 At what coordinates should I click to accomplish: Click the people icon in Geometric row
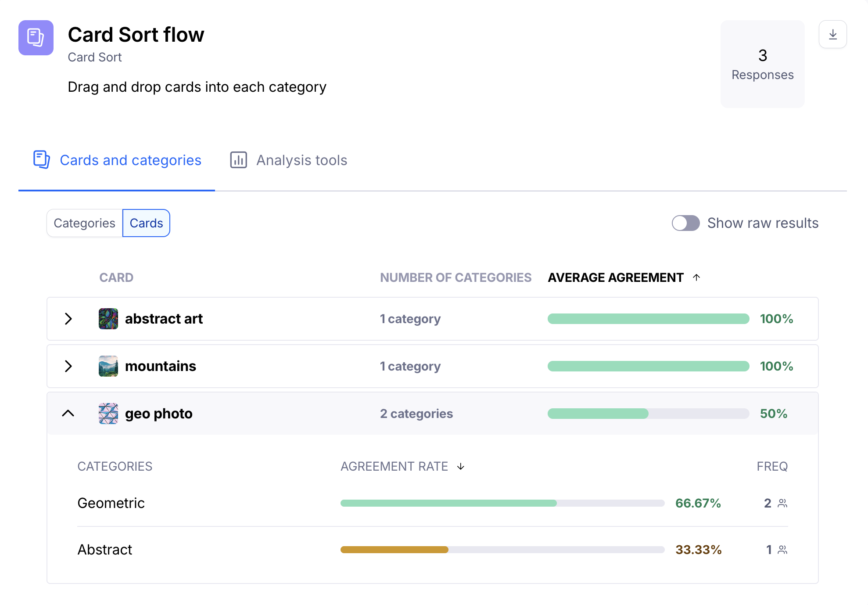tap(782, 503)
